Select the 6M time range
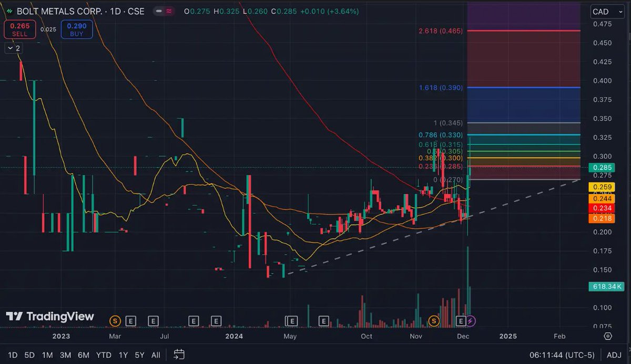This screenshot has height=364, width=631. pos(83,355)
